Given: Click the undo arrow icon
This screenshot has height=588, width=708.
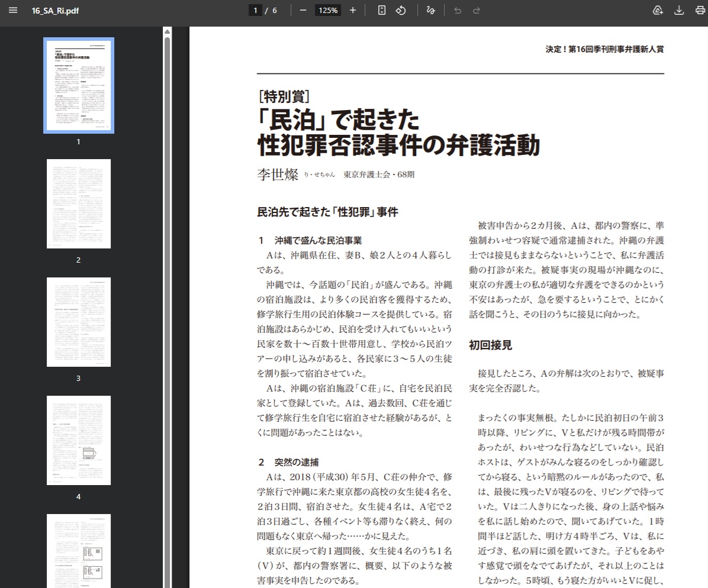Looking at the screenshot, I should coord(457,11).
